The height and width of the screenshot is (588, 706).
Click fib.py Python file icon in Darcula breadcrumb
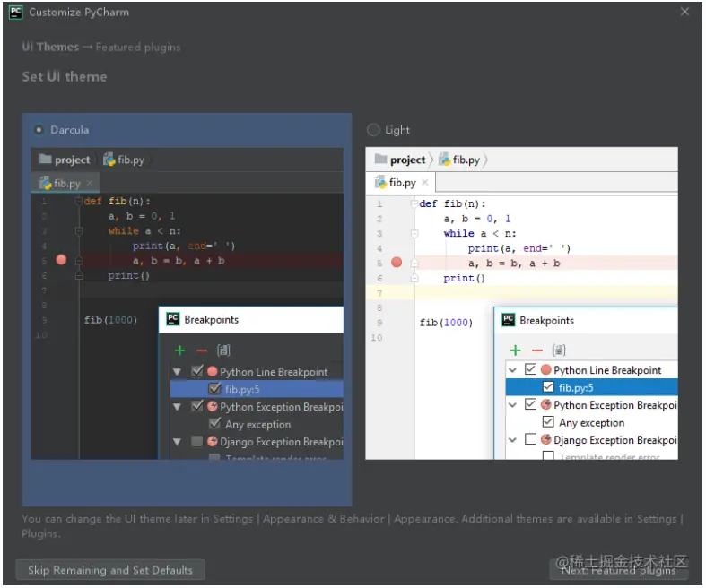coord(109,160)
